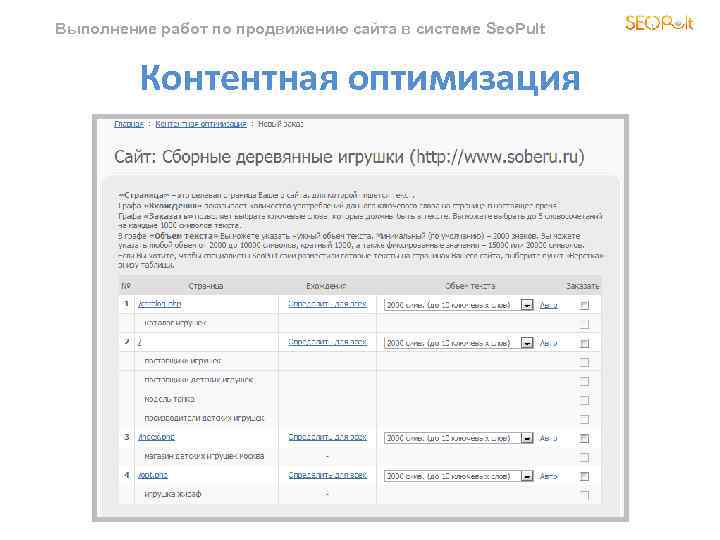This screenshot has width=720, height=540.
Task: Click the 'Новый заказ' breadcrumb text
Action: [x=281, y=124]
